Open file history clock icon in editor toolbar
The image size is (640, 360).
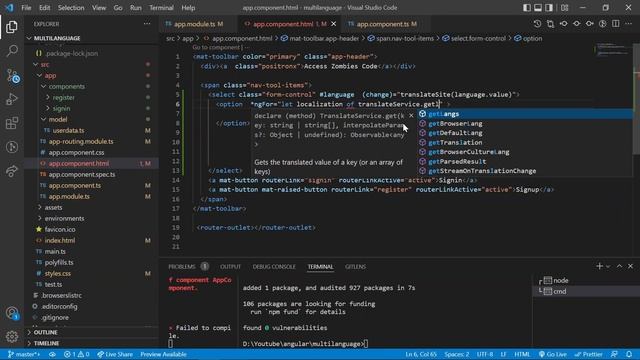[537, 24]
